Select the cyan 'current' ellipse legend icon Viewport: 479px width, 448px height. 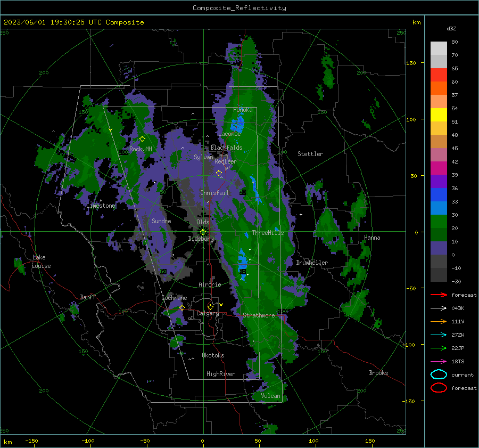point(439,374)
